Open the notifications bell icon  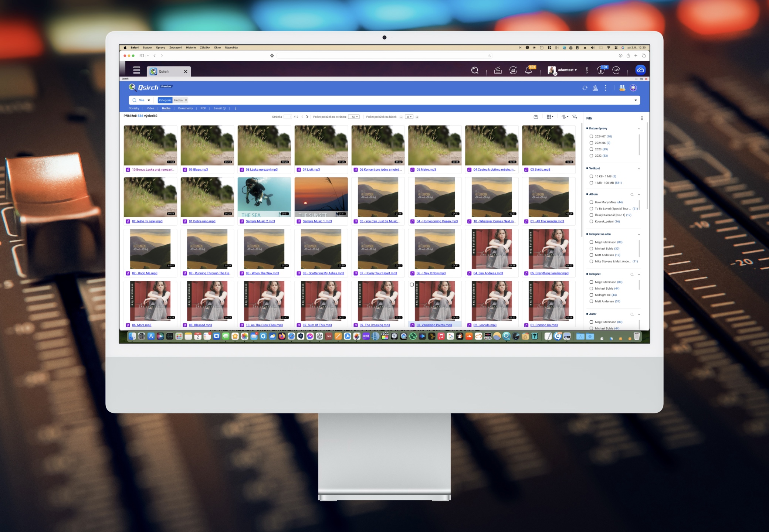[x=528, y=70]
